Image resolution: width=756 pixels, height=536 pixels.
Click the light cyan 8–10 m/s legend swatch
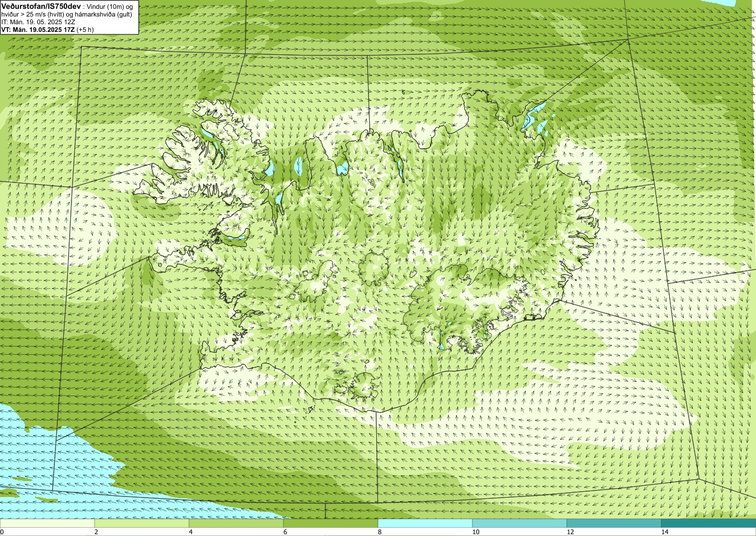click(425, 523)
